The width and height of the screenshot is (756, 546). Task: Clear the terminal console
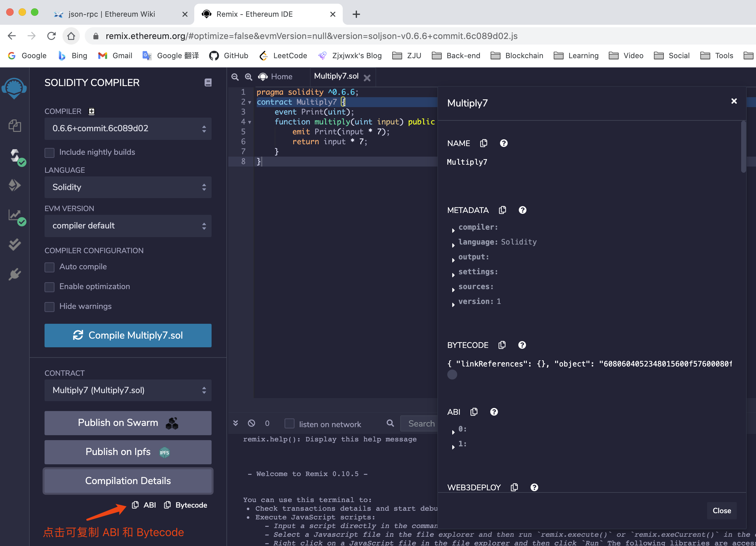pyautogui.click(x=252, y=423)
